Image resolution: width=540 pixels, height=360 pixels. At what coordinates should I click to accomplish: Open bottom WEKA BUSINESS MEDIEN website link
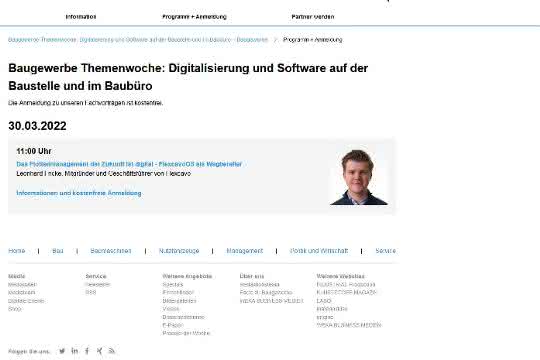349,325
